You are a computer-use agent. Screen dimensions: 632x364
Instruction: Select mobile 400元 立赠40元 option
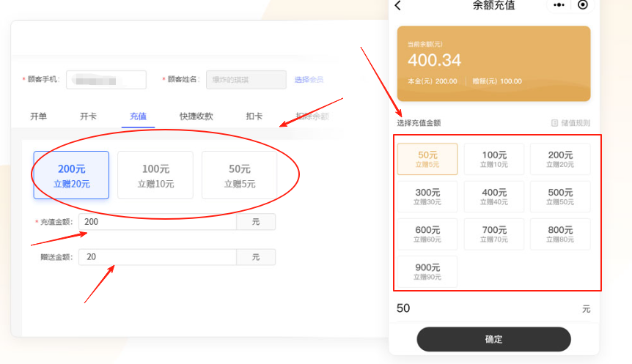pos(494,196)
